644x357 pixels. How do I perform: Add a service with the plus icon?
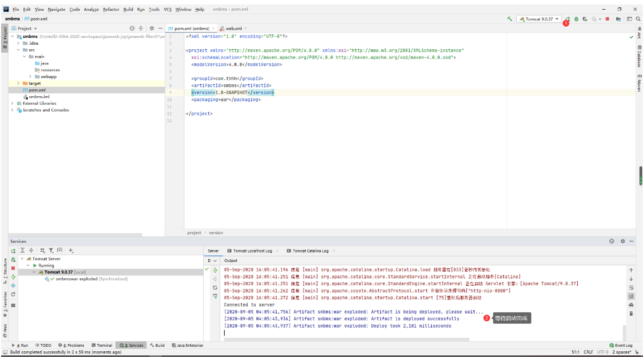(x=71, y=250)
